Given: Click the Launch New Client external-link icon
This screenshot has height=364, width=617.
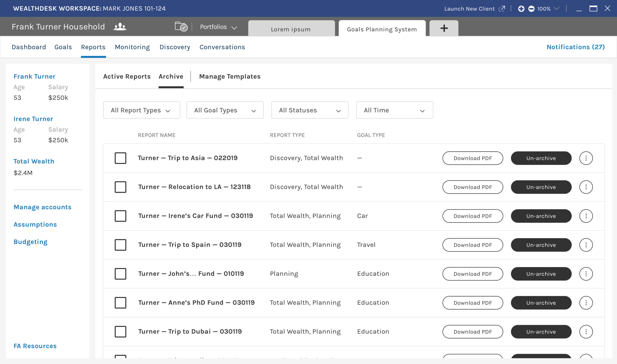Looking at the screenshot, I should [502, 9].
